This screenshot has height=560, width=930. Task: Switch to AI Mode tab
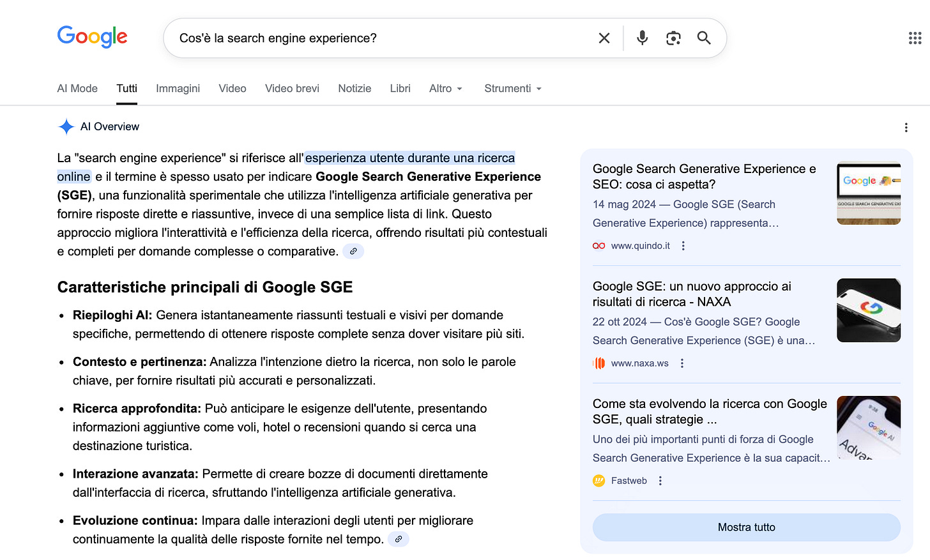point(77,89)
